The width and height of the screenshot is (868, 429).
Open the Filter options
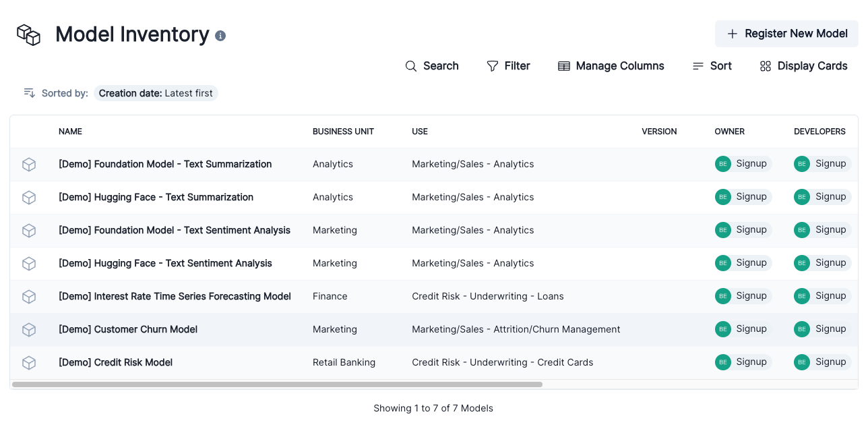pyautogui.click(x=509, y=65)
